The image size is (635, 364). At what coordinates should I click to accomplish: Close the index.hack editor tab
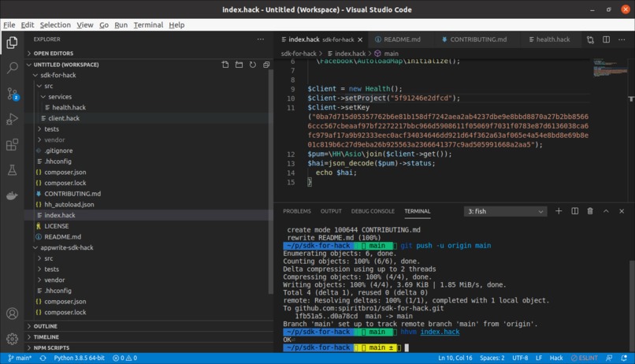tap(360, 39)
